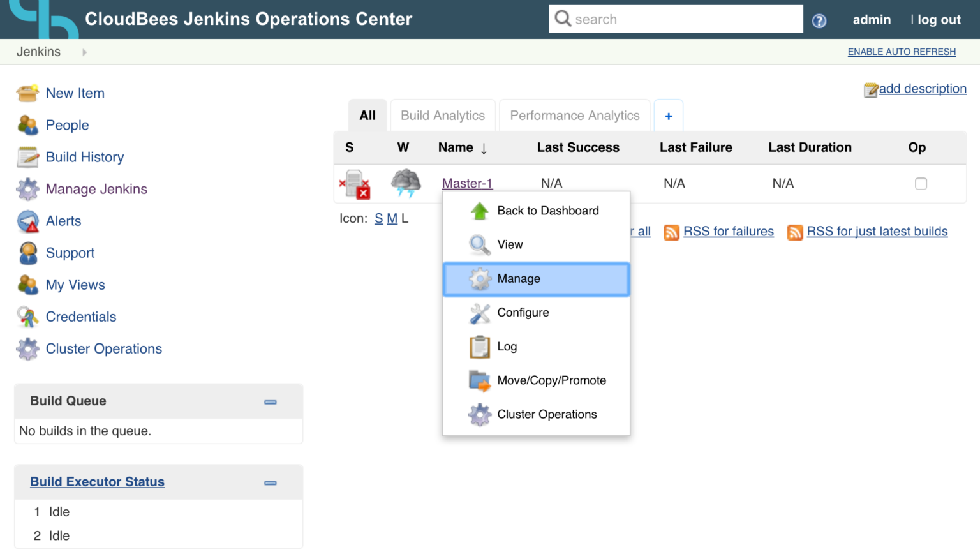Open the Master-1 item
This screenshot has height=552, width=980.
click(x=467, y=183)
